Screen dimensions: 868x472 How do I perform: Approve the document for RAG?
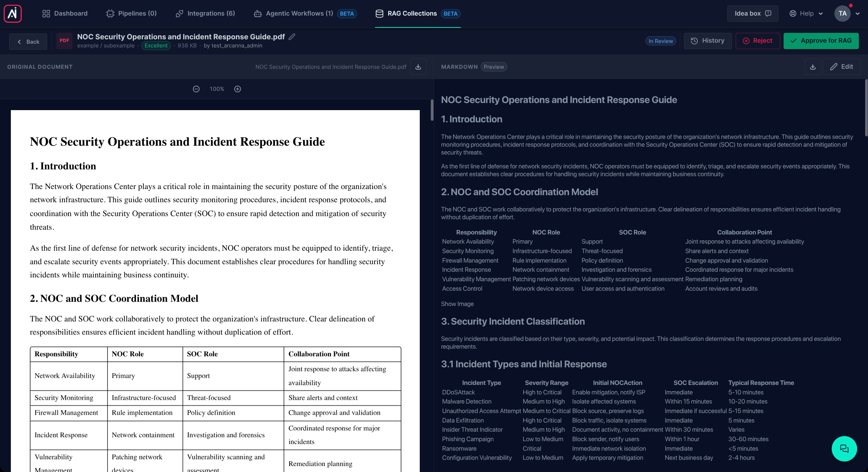point(821,41)
